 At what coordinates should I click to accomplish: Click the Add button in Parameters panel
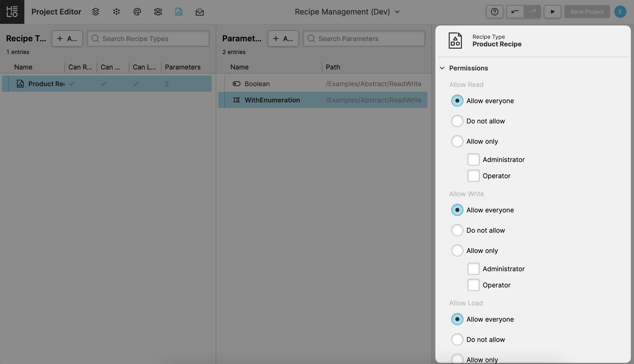tap(283, 39)
